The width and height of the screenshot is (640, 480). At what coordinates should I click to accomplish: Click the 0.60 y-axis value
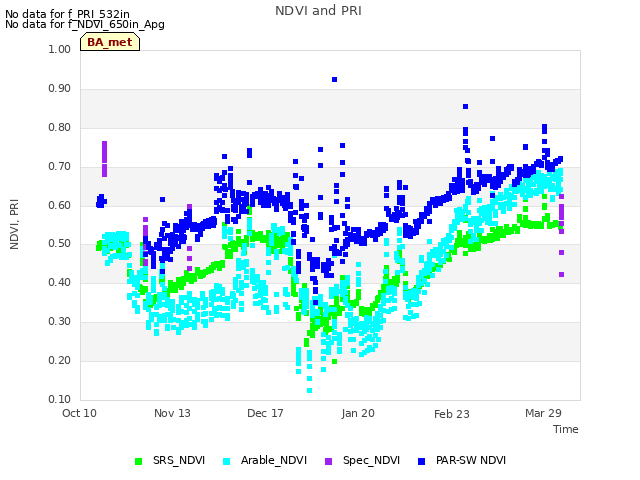60,205
